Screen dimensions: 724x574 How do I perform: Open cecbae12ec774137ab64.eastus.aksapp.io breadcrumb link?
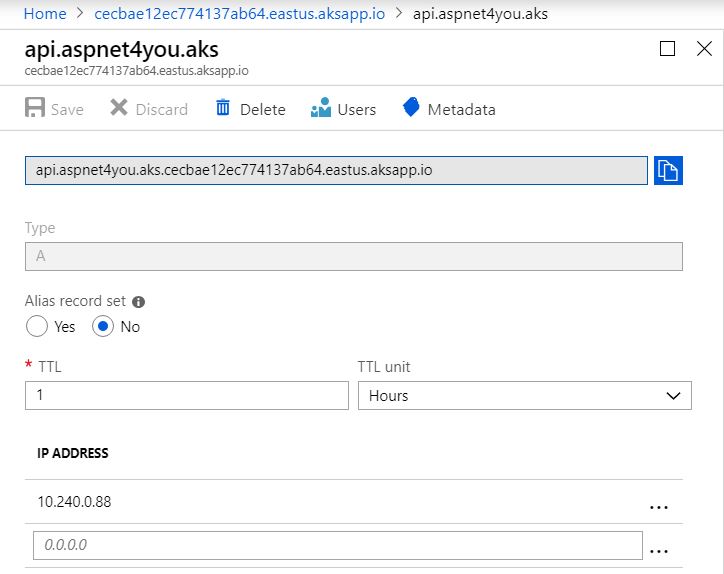click(240, 13)
